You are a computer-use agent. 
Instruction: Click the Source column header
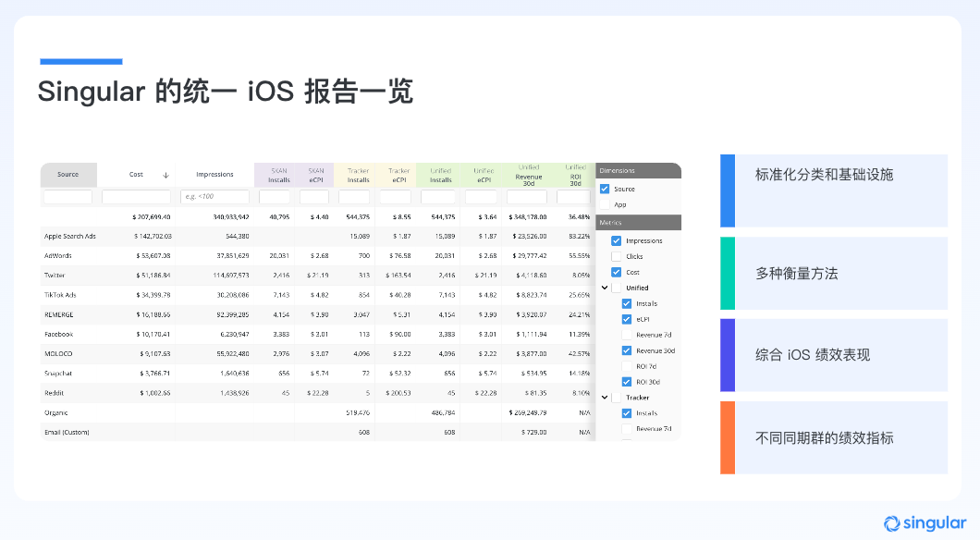coord(68,175)
